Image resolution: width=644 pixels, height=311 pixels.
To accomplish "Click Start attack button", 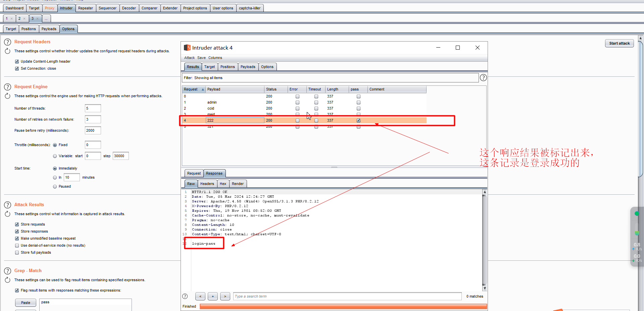I will click(x=619, y=43).
